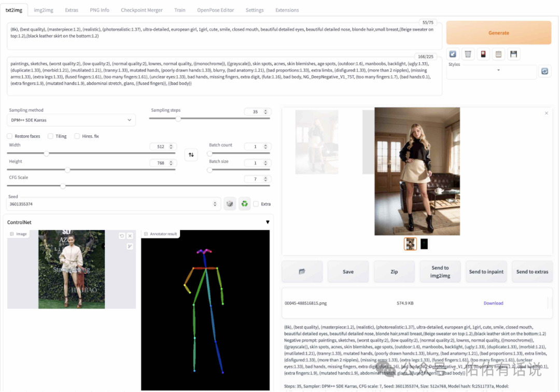Open the PNG Info tab
The width and height of the screenshot is (560, 392).
(100, 10)
